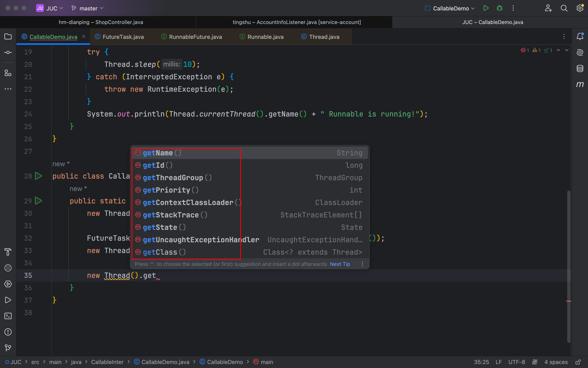The width and height of the screenshot is (588, 368).
Task: Open cursor position 35:25 go-to-line
Action: coord(481,362)
